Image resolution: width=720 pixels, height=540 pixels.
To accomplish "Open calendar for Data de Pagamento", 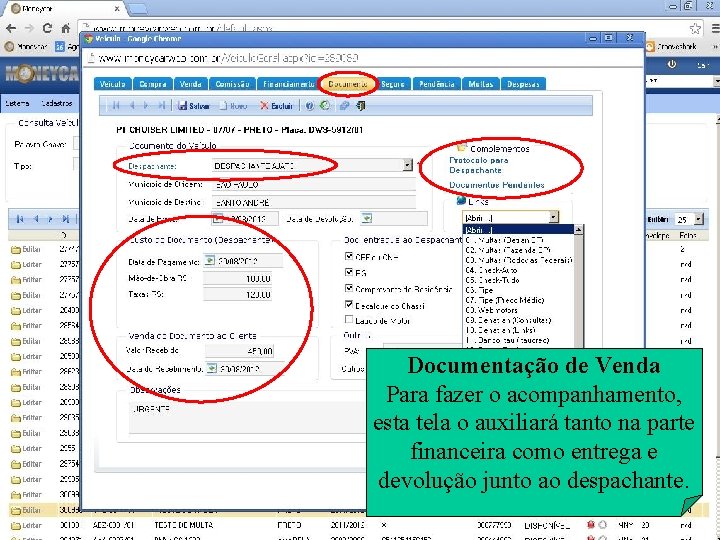I will pyautogui.click(x=209, y=261).
